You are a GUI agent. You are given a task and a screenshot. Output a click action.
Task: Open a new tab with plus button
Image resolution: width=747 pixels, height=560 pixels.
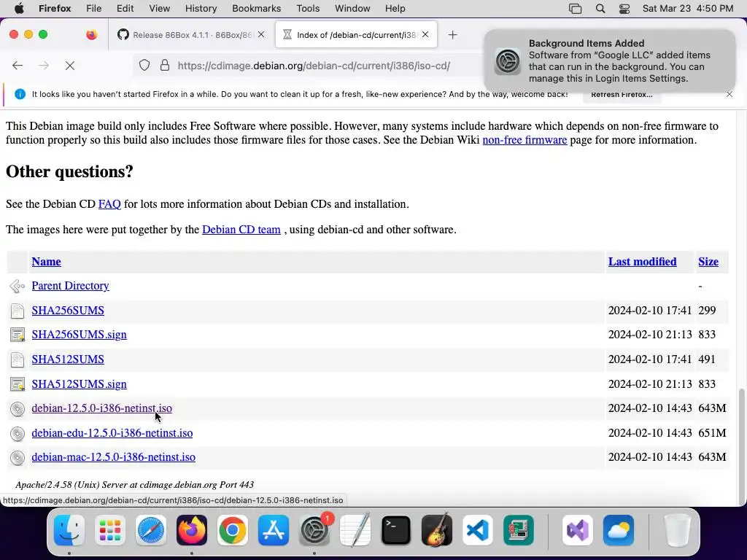[452, 35]
